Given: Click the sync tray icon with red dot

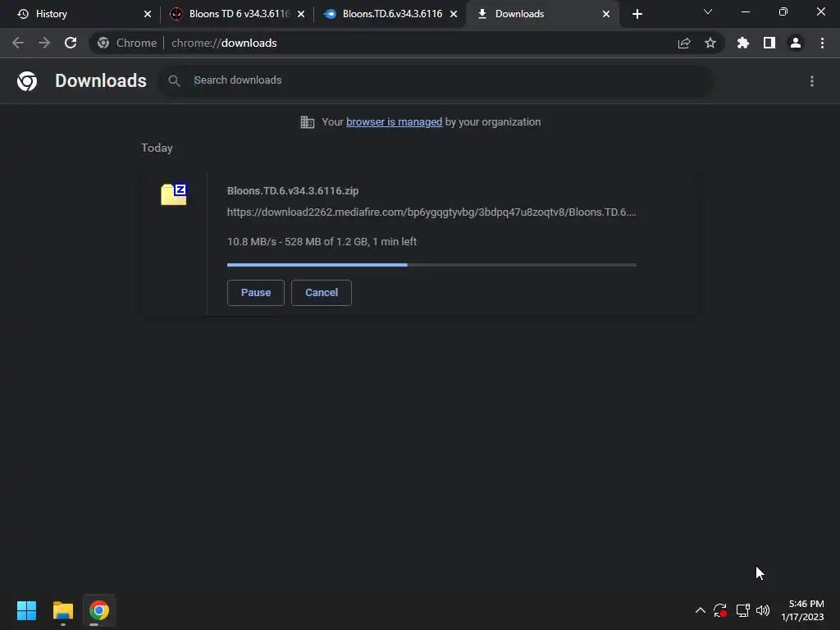Looking at the screenshot, I should (x=720, y=610).
